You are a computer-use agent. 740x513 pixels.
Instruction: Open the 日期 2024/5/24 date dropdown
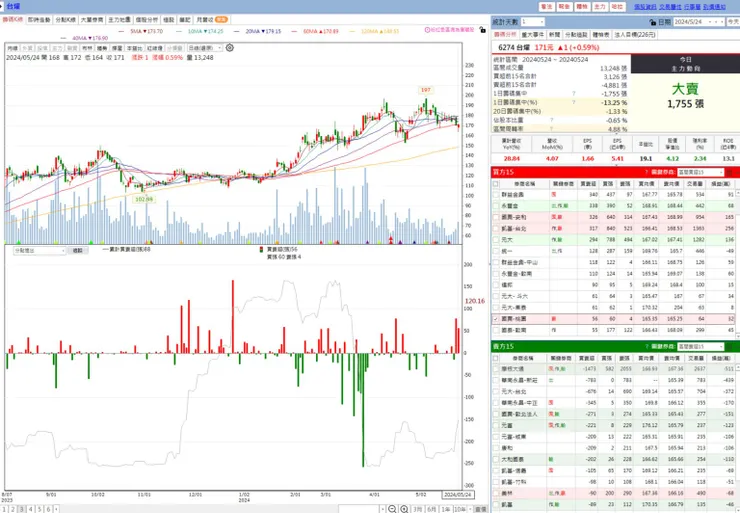[x=698, y=22]
